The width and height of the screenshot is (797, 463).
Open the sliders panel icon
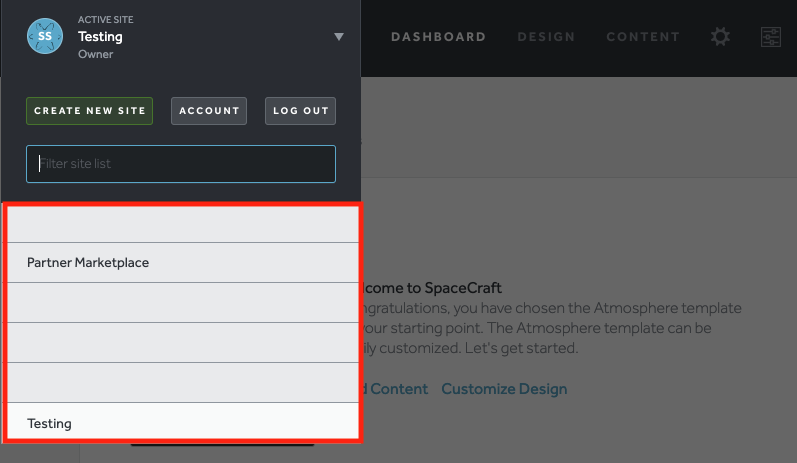771,37
